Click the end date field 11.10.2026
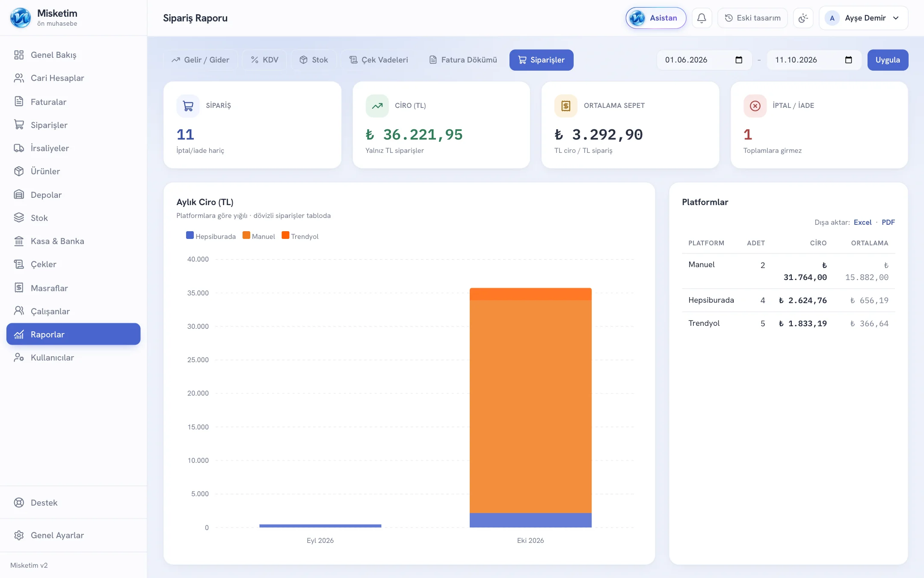The height and width of the screenshot is (578, 924). (x=814, y=60)
